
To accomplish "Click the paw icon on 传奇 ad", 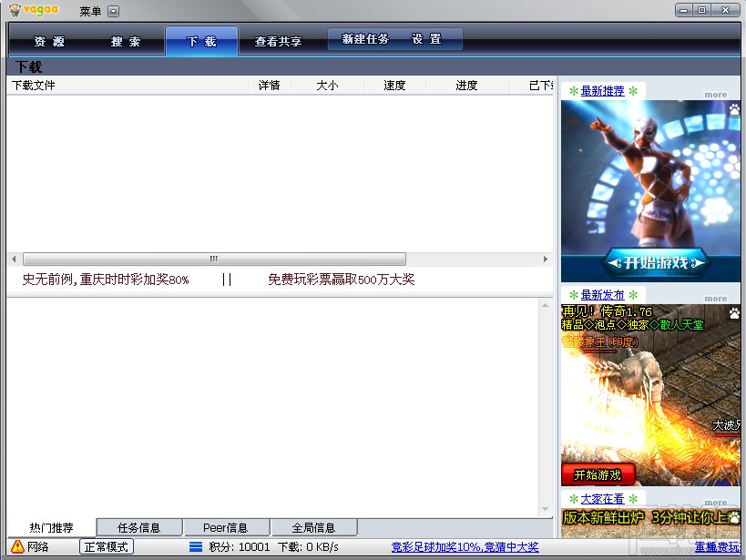I will coord(734,312).
